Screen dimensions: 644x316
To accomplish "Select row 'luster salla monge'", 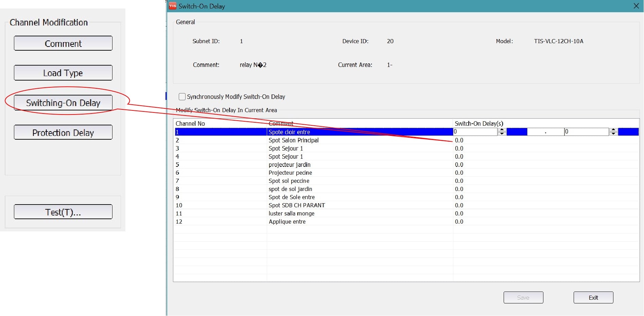I will [407, 214].
